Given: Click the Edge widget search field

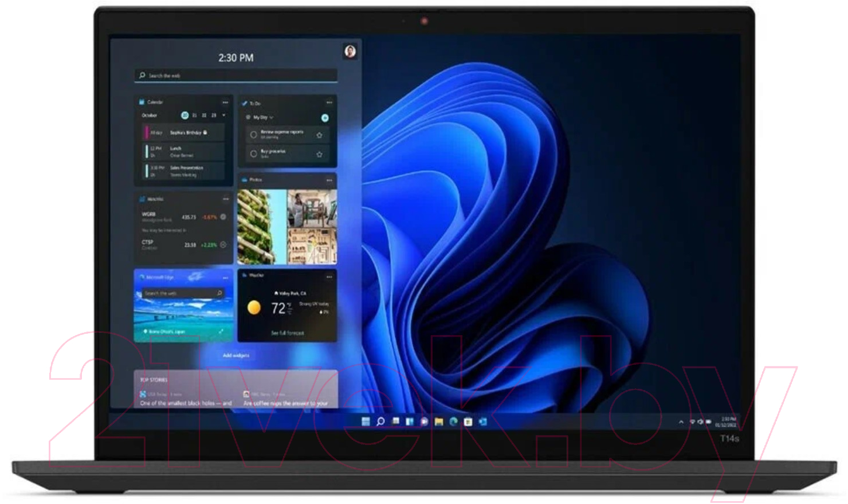Looking at the screenshot, I should point(183,293).
